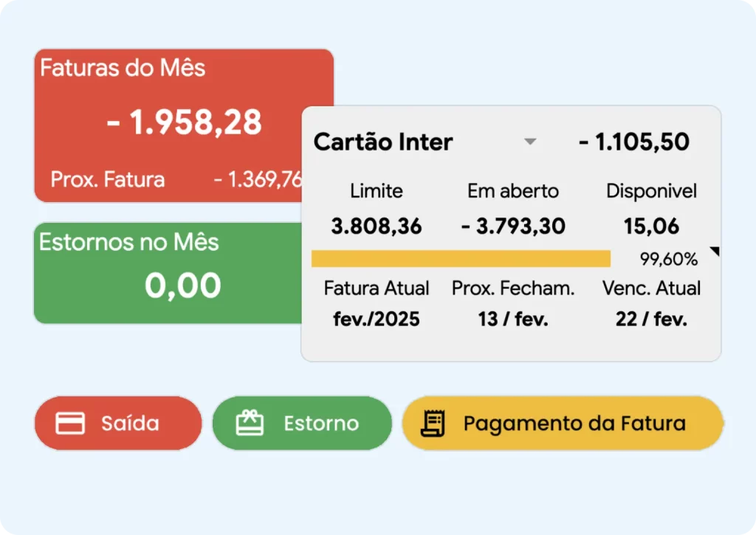Click the Saída button label
The image size is (756, 535).
click(x=130, y=423)
